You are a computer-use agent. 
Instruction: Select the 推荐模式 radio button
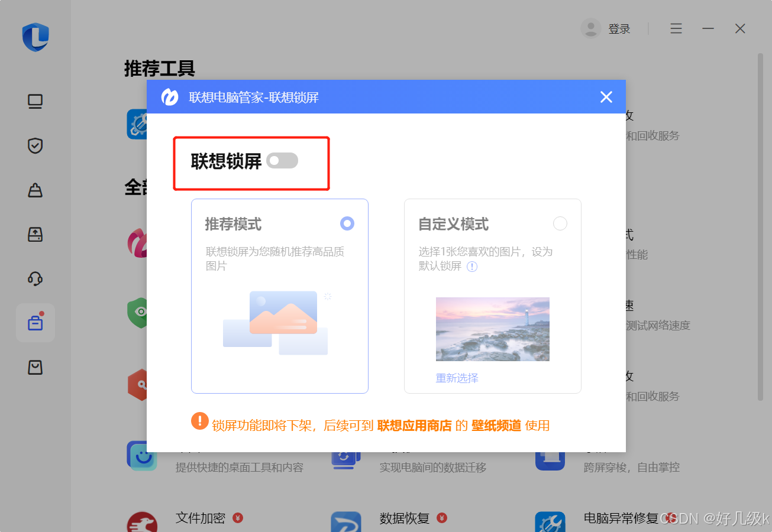347,223
